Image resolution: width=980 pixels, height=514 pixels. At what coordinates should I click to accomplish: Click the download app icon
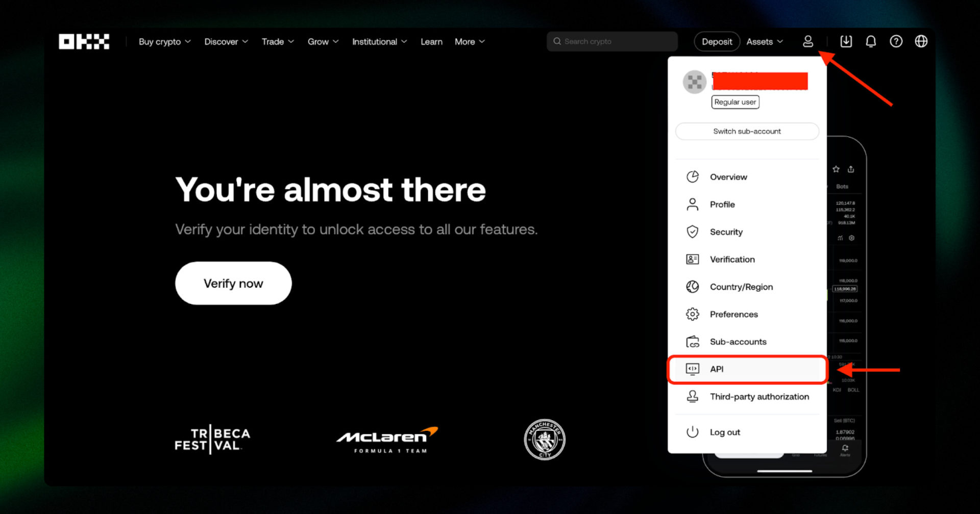(846, 42)
